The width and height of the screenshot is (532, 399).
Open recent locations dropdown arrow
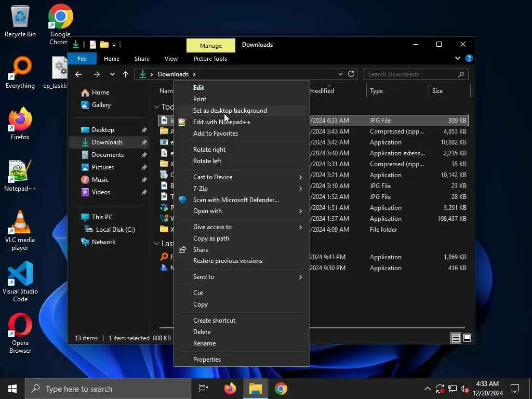point(112,74)
